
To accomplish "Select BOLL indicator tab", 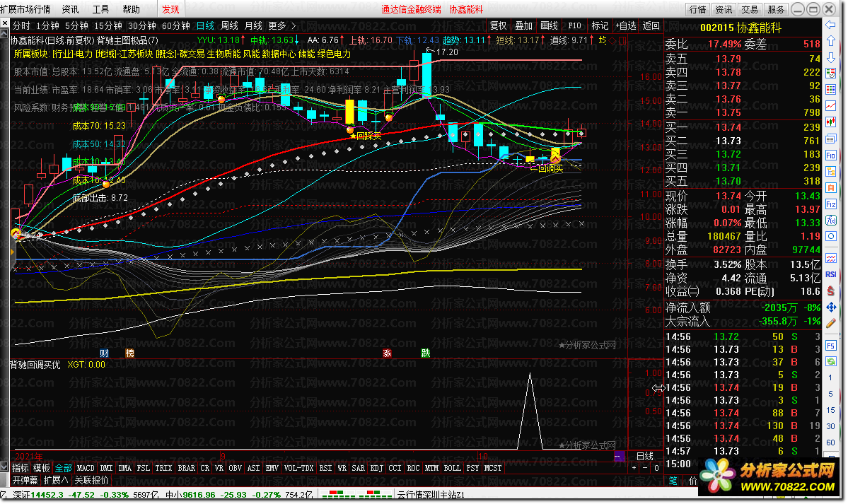I will 452,468.
